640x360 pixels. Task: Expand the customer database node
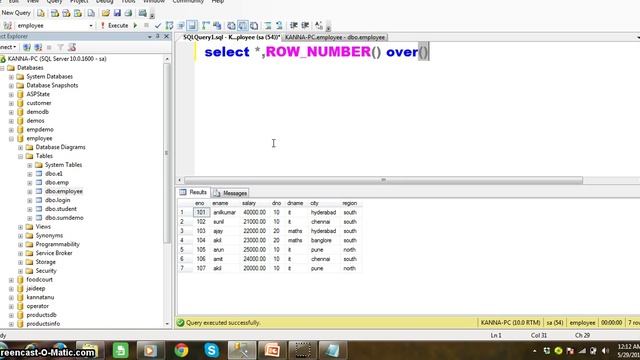(11, 103)
